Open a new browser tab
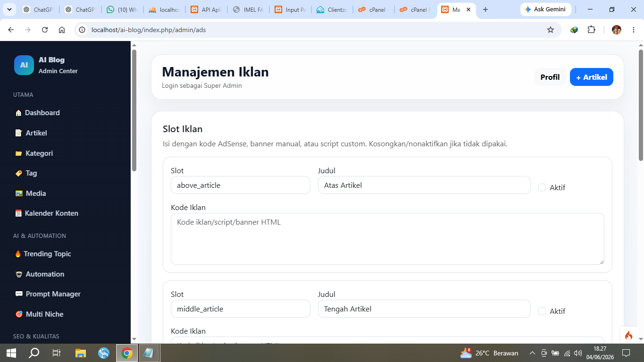This screenshot has height=362, width=644. [485, 9]
